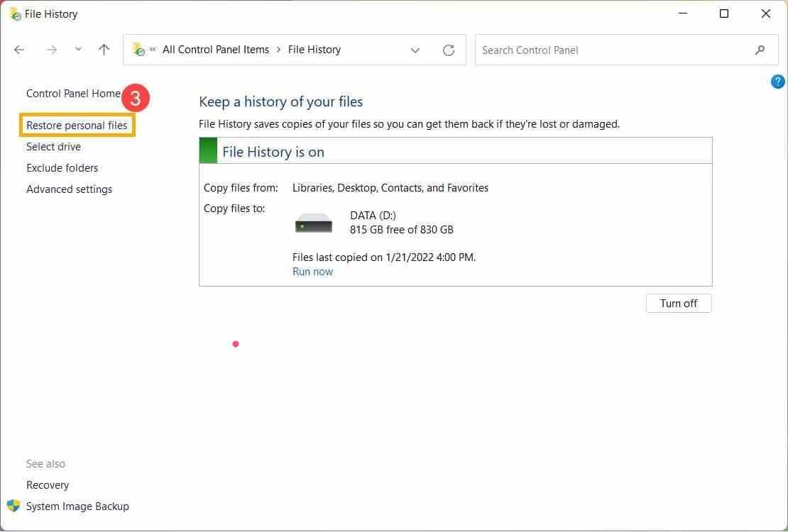Go up one level with up arrow

click(x=104, y=50)
